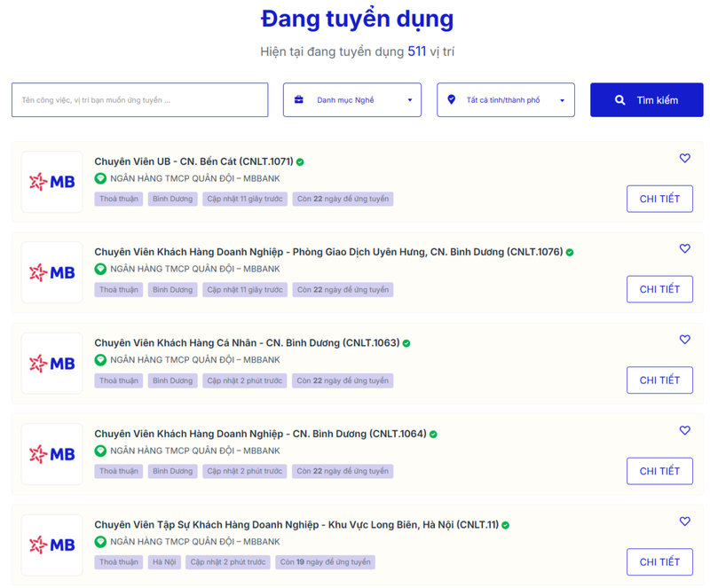The height and width of the screenshot is (588, 710).
Task: Toggle favorite heart for CNLT.1064 job
Action: [684, 430]
